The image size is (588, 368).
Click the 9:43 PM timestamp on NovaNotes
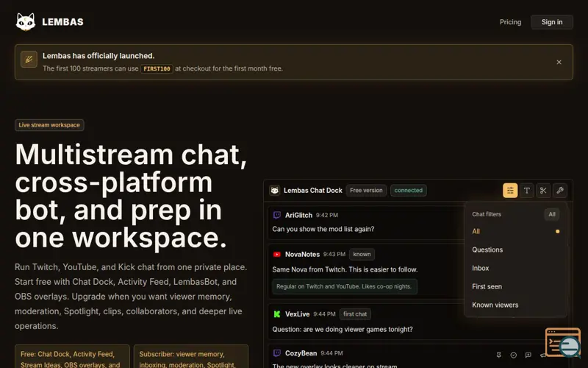334,254
